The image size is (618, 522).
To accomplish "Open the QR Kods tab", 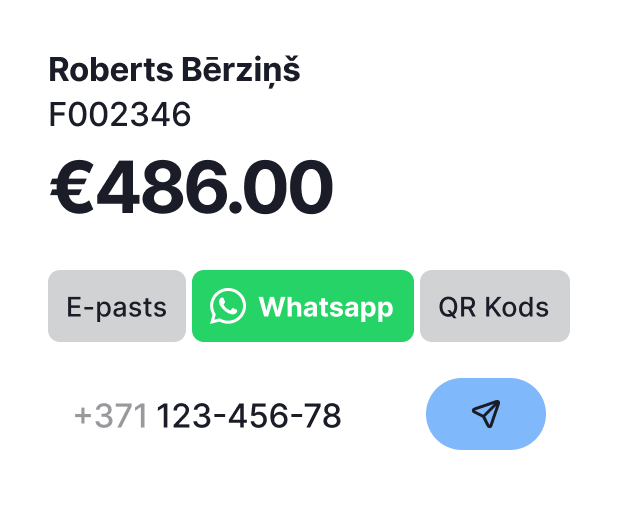I will coord(495,306).
